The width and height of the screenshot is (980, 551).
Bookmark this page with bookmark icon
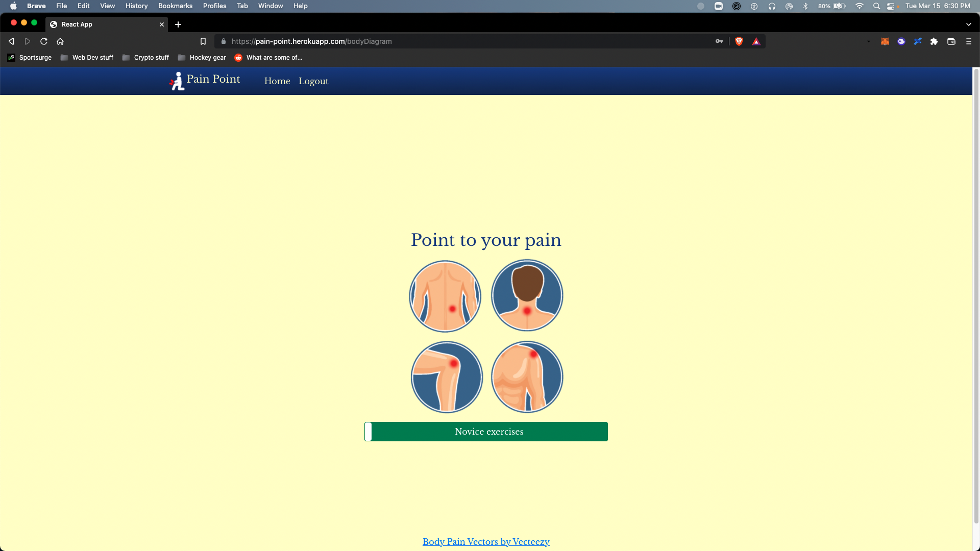(203, 41)
